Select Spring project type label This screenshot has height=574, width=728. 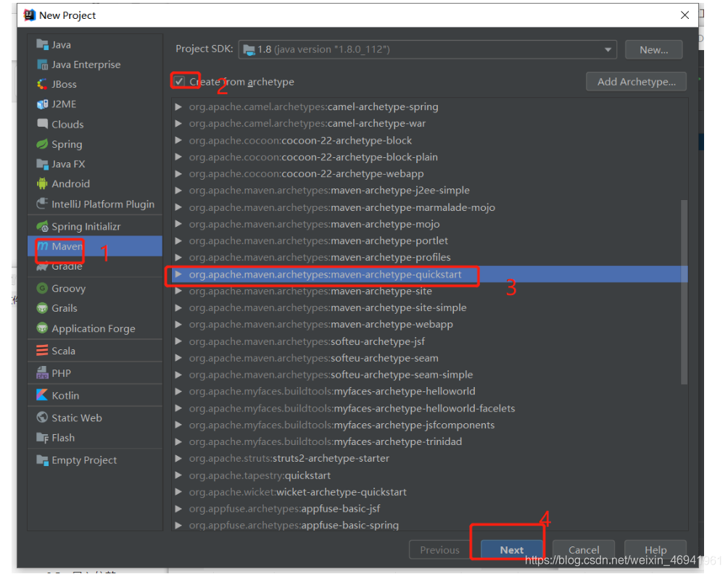coord(67,144)
